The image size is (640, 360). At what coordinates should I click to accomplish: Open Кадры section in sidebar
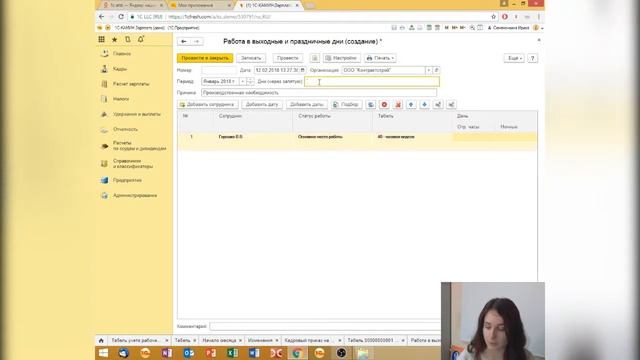pyautogui.click(x=120, y=69)
